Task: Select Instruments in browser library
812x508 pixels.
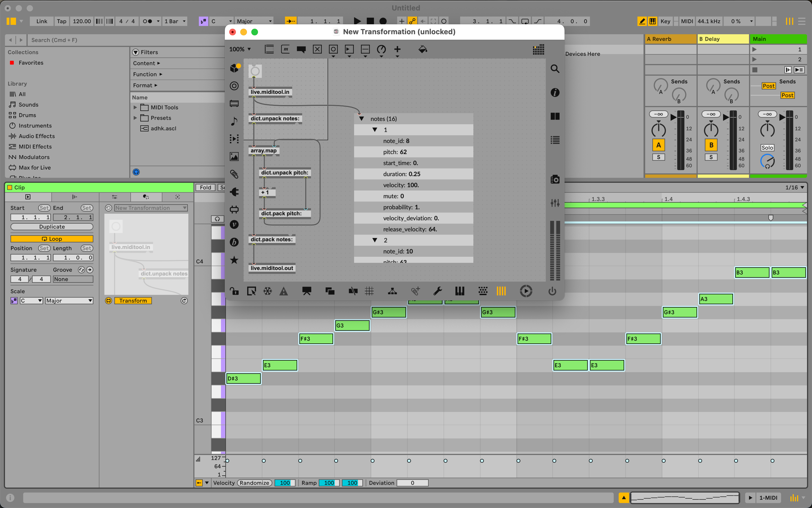Action: 35,126
